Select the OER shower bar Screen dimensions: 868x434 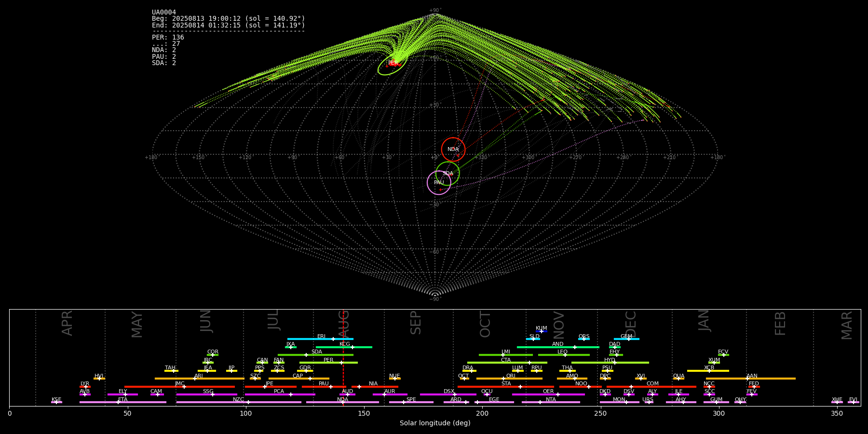(548, 394)
